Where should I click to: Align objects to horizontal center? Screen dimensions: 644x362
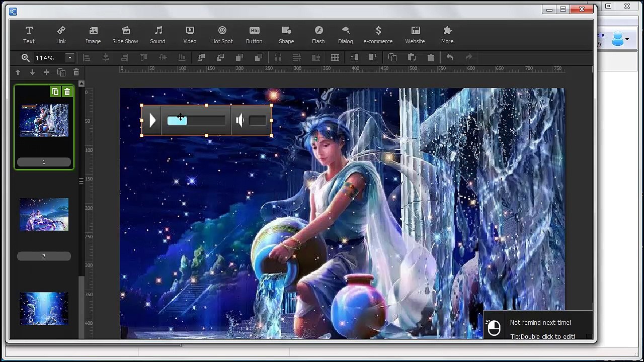[x=106, y=58]
